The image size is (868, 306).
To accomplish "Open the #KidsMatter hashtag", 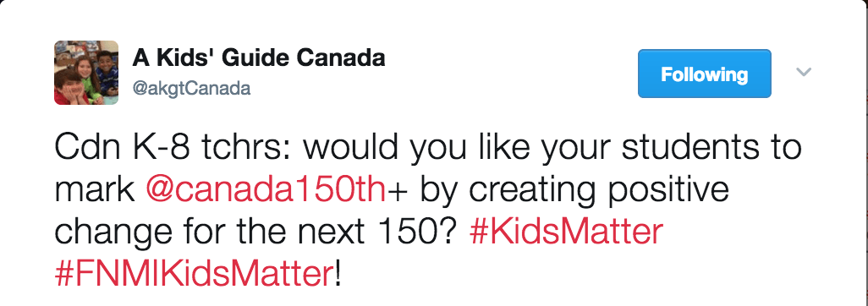I will 565,232.
